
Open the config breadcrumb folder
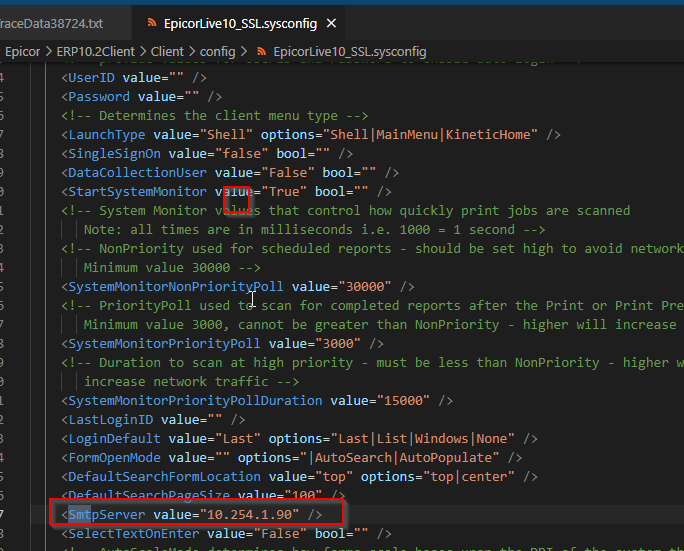tap(217, 51)
